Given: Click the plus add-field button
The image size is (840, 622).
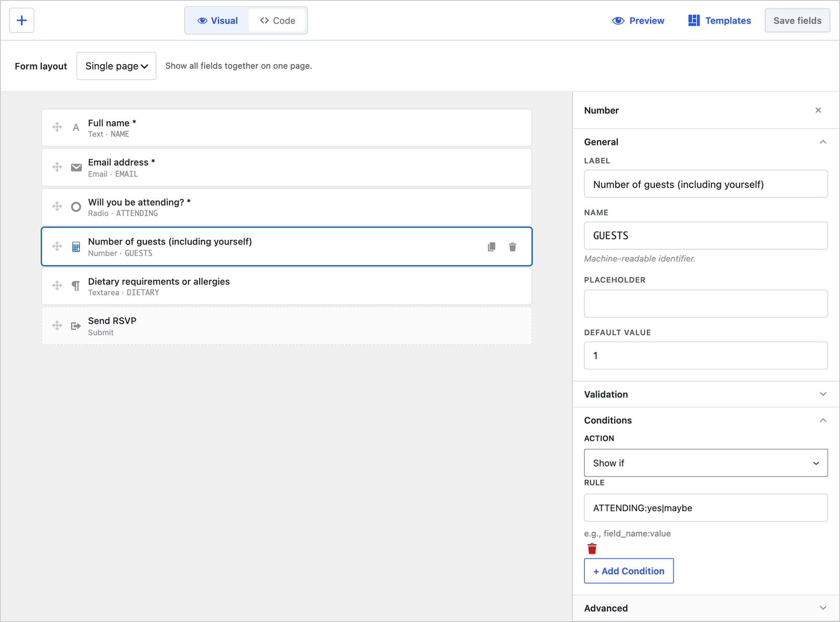Looking at the screenshot, I should [x=22, y=20].
